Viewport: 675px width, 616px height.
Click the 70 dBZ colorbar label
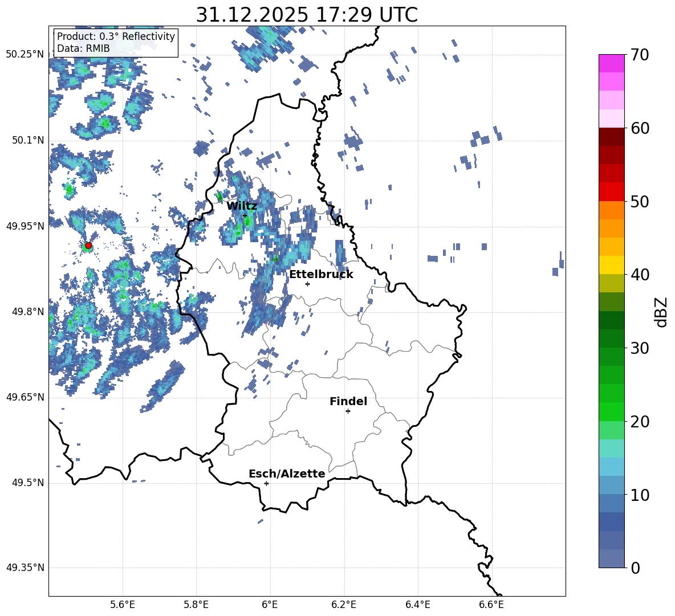[639, 55]
